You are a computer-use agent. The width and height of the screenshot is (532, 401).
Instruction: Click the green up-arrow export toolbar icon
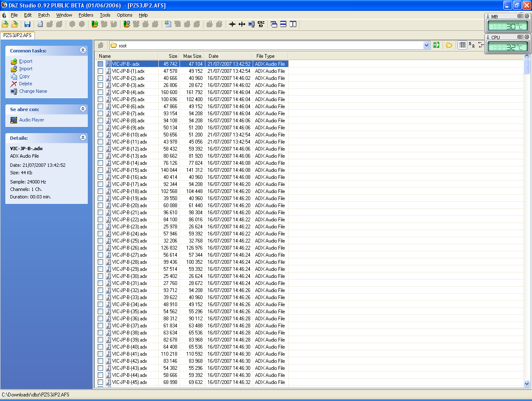tap(95, 24)
